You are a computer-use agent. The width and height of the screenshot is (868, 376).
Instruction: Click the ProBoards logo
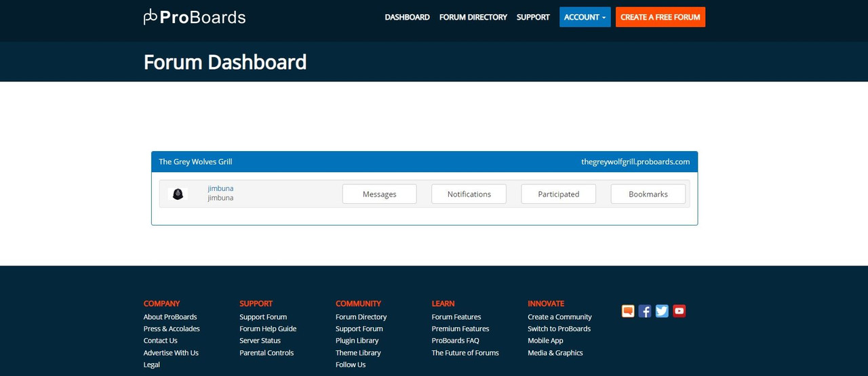tap(195, 17)
